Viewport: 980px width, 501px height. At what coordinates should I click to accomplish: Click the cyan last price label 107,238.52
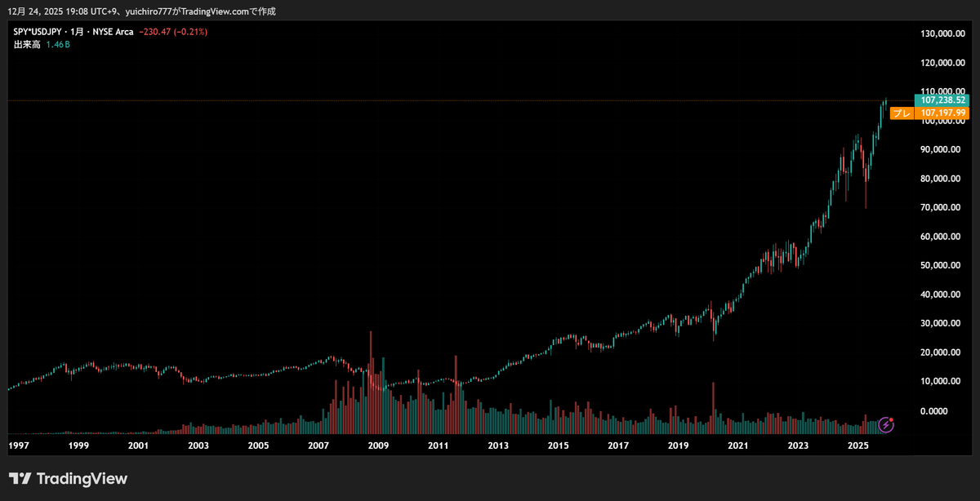pos(943,100)
